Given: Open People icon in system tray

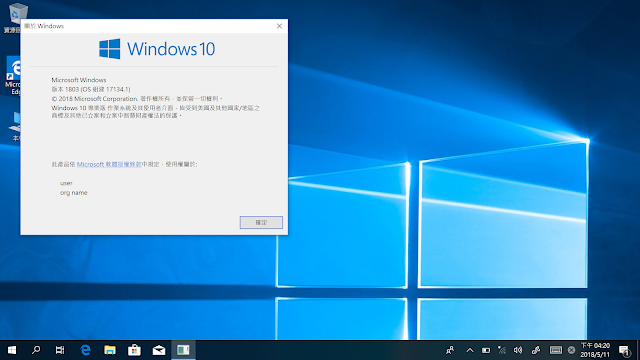Looking at the screenshot, I should (450, 350).
